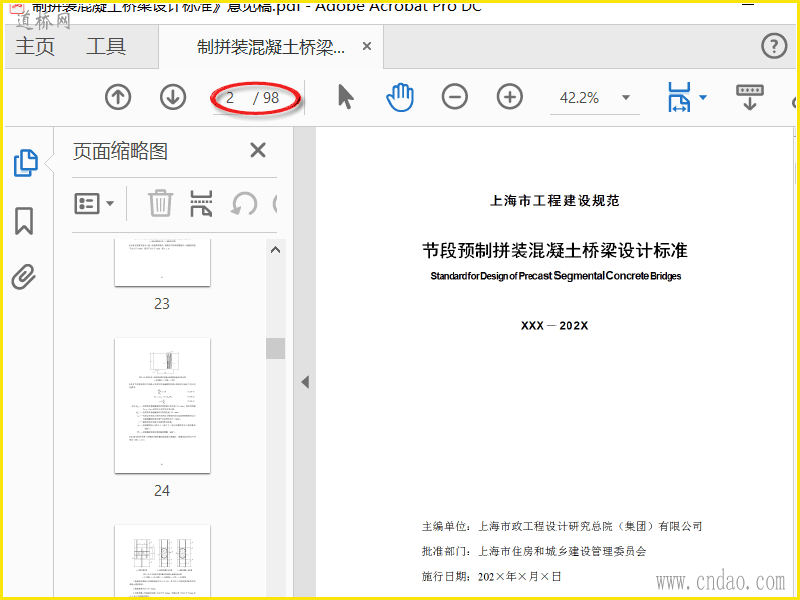Select the thumbnail labeled 23

pos(162,262)
